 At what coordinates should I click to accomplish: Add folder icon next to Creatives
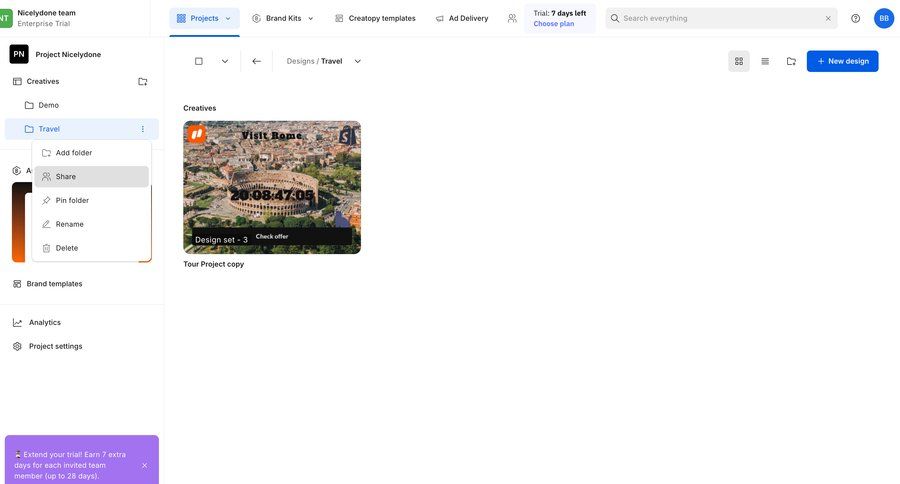tap(142, 81)
